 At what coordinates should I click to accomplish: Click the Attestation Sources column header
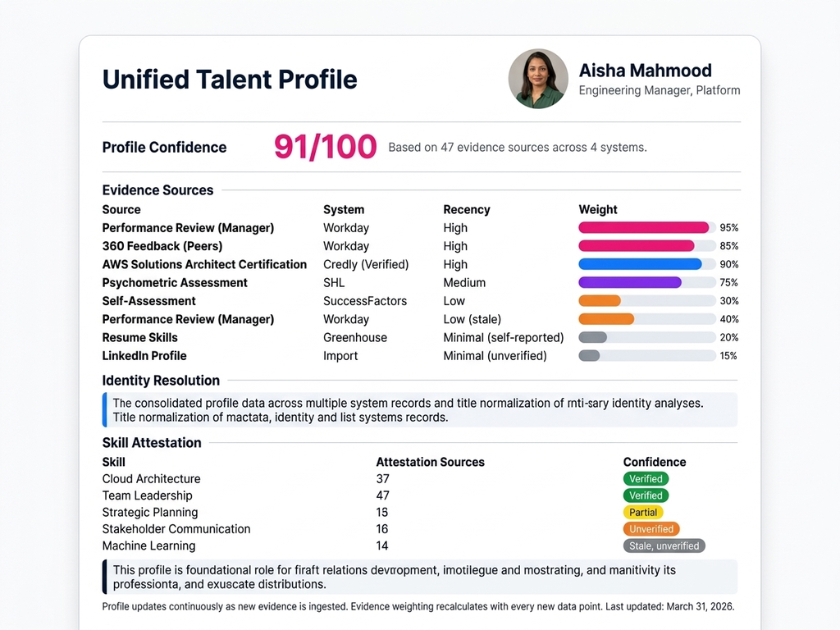pos(430,462)
